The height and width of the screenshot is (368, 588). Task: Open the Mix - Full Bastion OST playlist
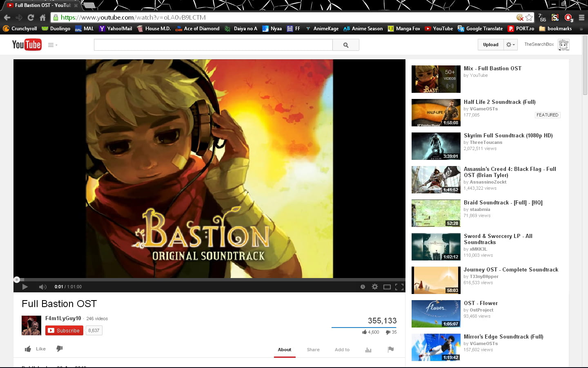click(x=492, y=68)
